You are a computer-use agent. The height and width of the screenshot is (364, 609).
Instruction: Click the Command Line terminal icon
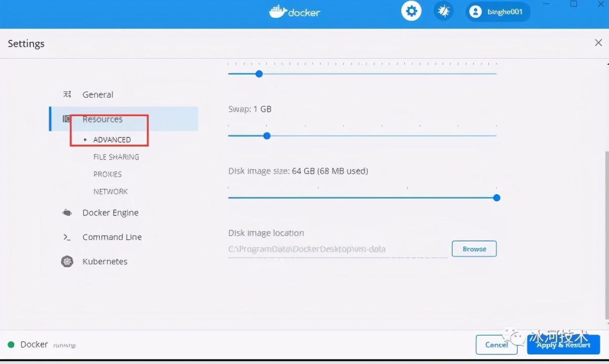(67, 237)
